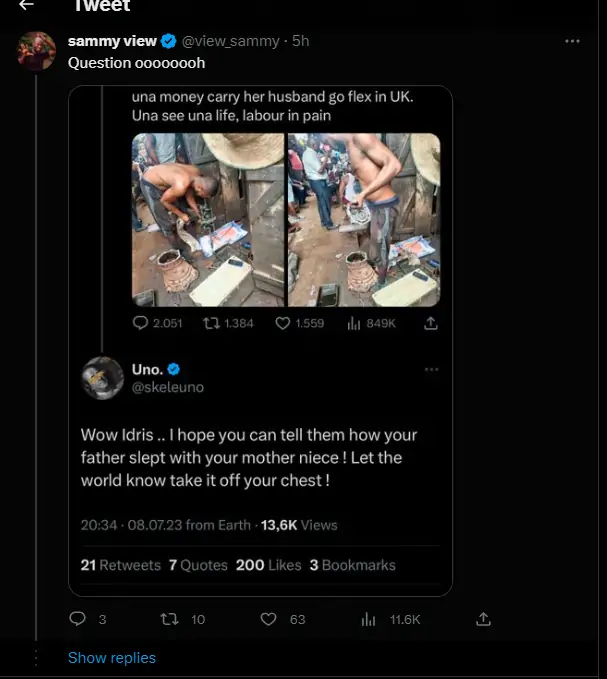Viewport: 607px width, 679px height.
Task: Click the 849K views icon in screenshot
Action: [x=353, y=323]
